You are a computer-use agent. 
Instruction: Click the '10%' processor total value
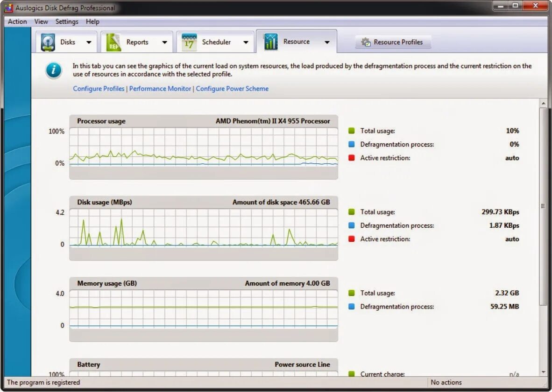[x=512, y=131]
